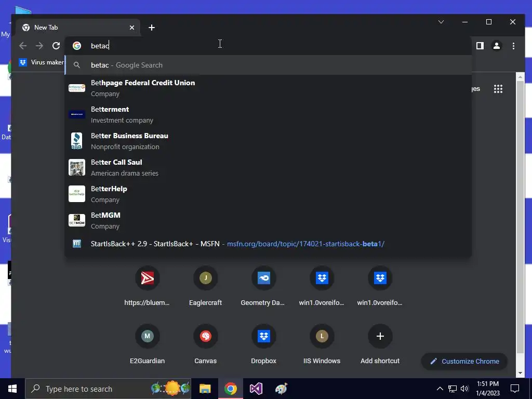Expand the hidden system tray icons
Image resolution: width=532 pixels, height=399 pixels.
(x=440, y=389)
